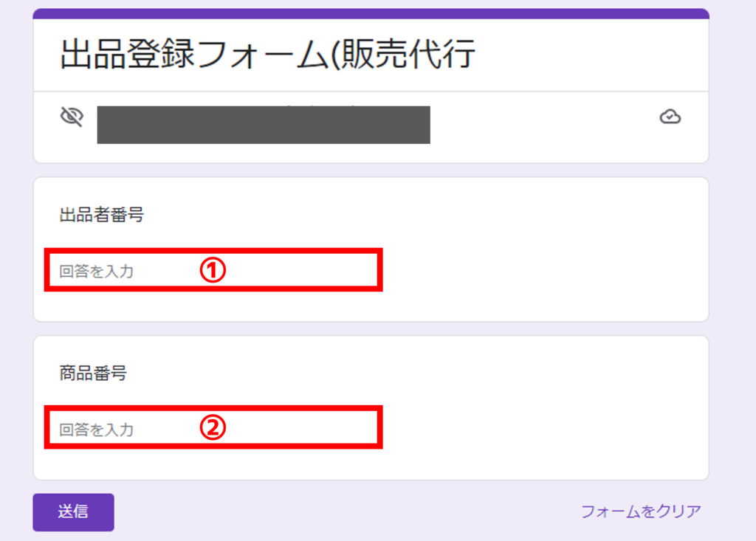
Task: Click the red frame border around the first answer box
Action: pyautogui.click(x=213, y=251)
